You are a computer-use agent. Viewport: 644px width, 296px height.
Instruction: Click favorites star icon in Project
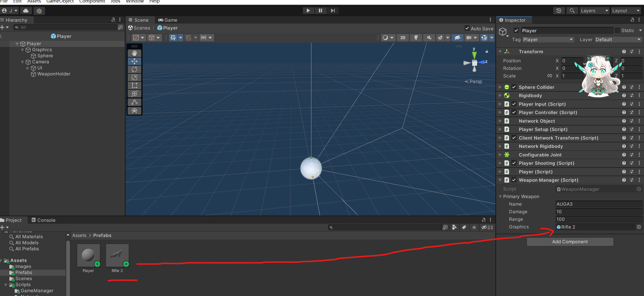tap(474, 227)
